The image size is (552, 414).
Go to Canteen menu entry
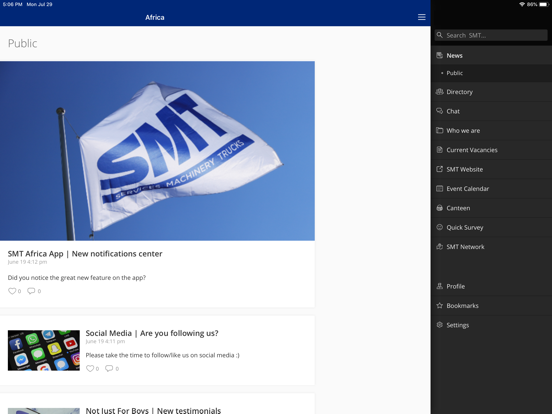tap(491, 208)
